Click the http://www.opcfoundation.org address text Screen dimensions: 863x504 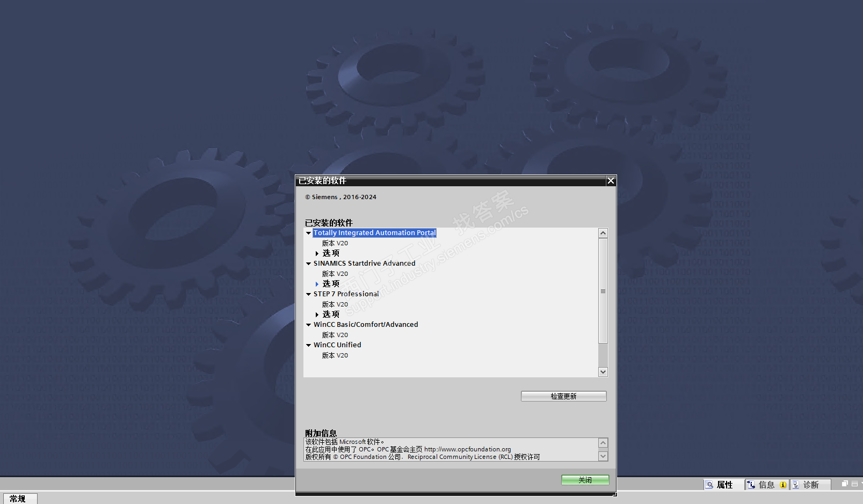467,450
